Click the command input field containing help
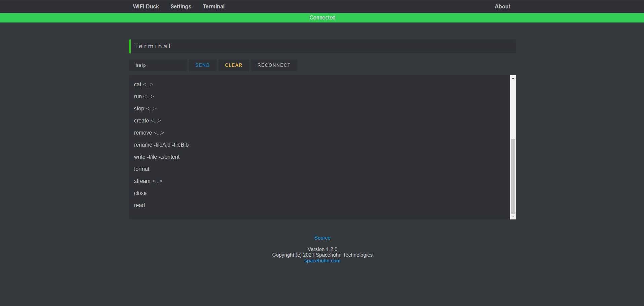 click(158, 65)
